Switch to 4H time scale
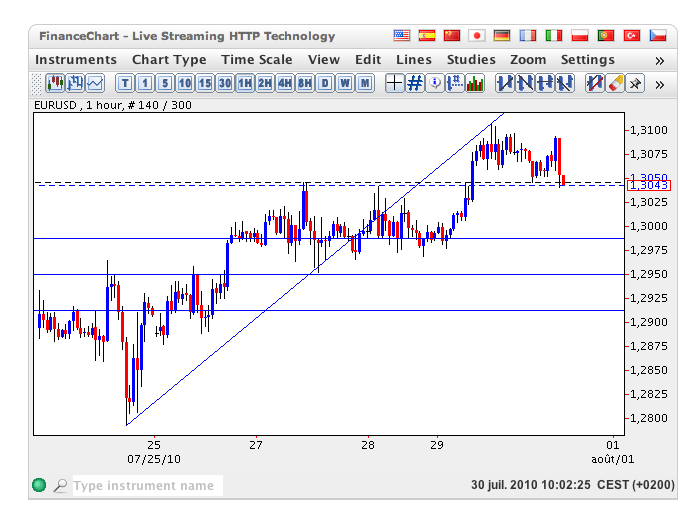This screenshot has width=683, height=506. (x=285, y=83)
